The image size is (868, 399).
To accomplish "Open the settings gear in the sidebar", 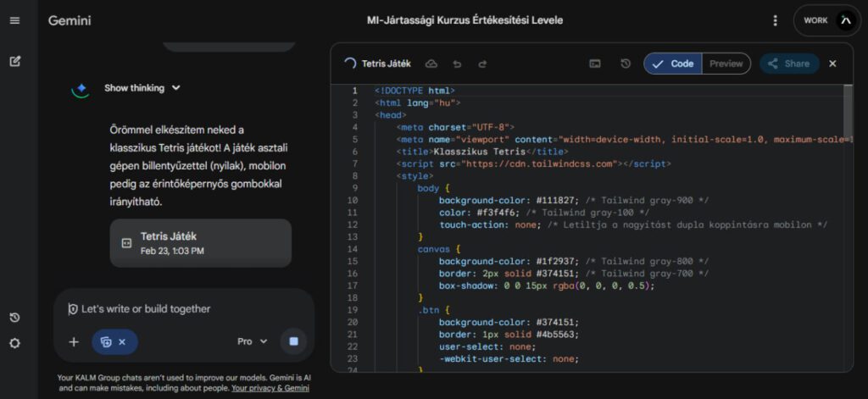I will pyautogui.click(x=14, y=343).
